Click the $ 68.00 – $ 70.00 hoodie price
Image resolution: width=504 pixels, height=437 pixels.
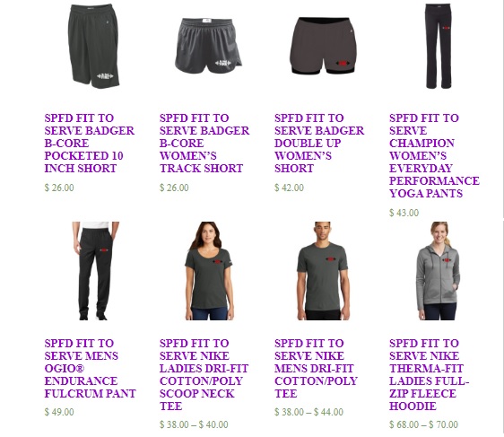tap(423, 424)
